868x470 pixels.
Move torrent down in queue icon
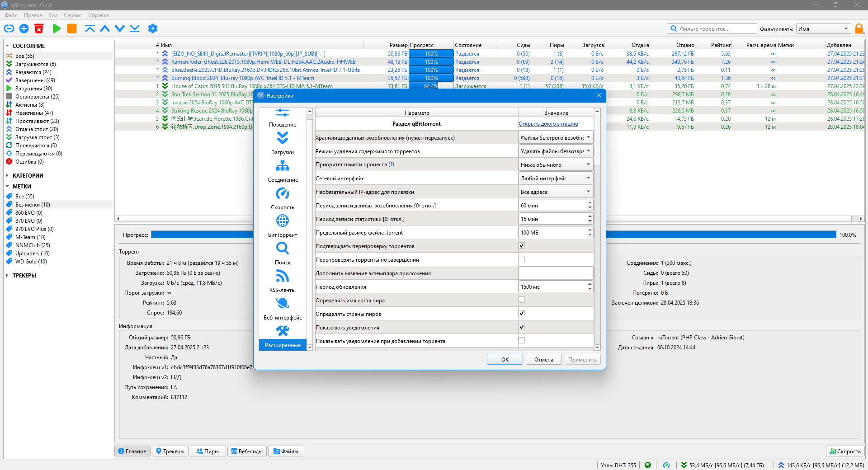click(x=120, y=29)
